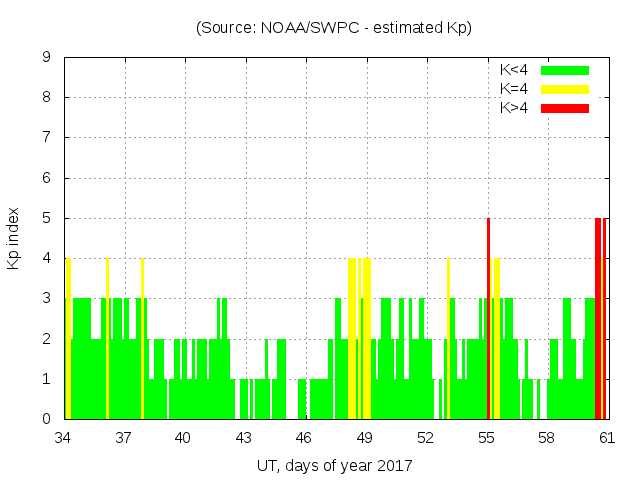640x480 pixels.
Task: Click the green K<4 legend swatch
Action: 565,70
